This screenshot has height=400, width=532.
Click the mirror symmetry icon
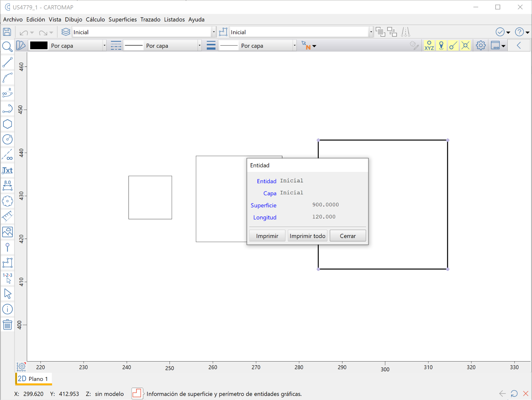pyautogui.click(x=406, y=32)
